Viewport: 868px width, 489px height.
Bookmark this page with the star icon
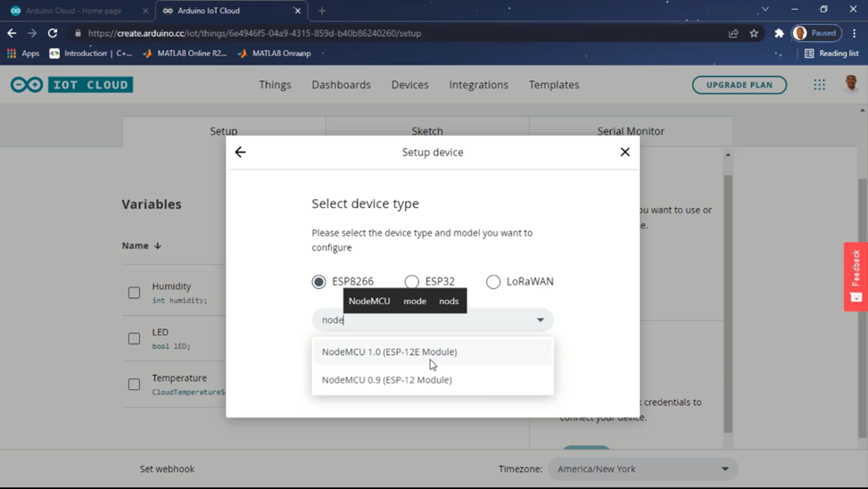click(754, 33)
